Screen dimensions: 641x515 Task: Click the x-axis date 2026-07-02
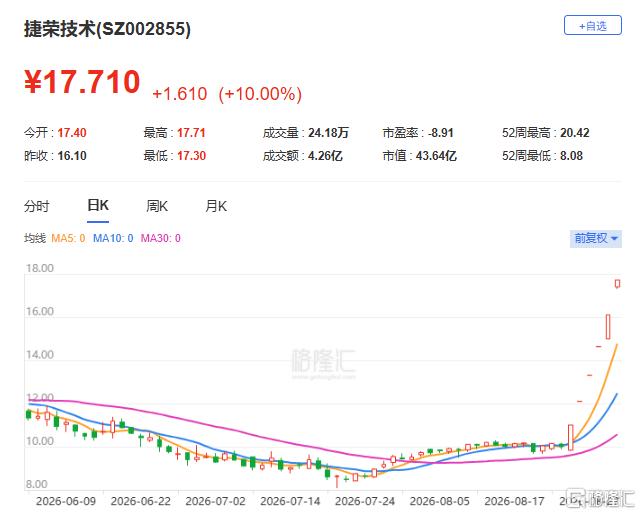pyautogui.click(x=215, y=501)
